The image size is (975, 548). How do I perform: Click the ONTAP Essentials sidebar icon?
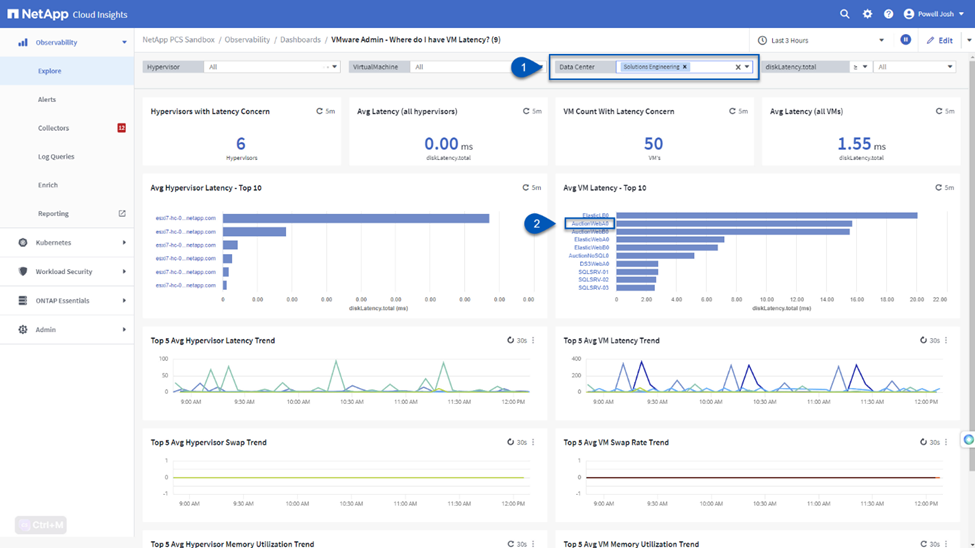click(x=23, y=301)
